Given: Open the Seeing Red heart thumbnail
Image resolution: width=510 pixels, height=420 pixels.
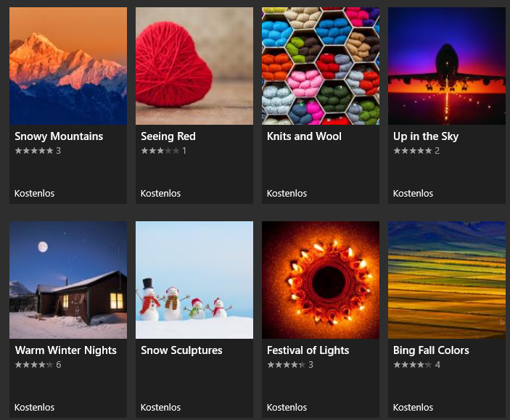Looking at the screenshot, I should (194, 66).
